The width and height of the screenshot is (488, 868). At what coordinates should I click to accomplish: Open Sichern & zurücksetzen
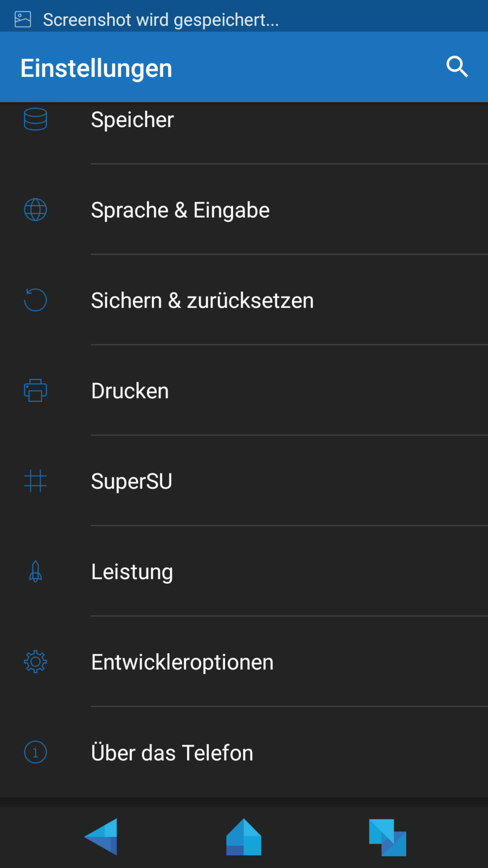202,301
